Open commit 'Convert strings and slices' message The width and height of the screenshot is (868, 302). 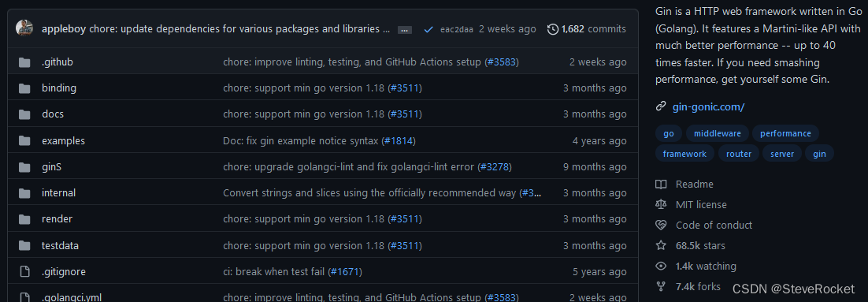(x=369, y=193)
